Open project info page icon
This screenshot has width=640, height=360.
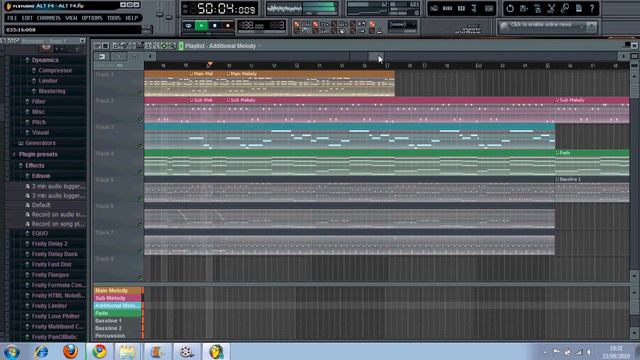point(579,8)
